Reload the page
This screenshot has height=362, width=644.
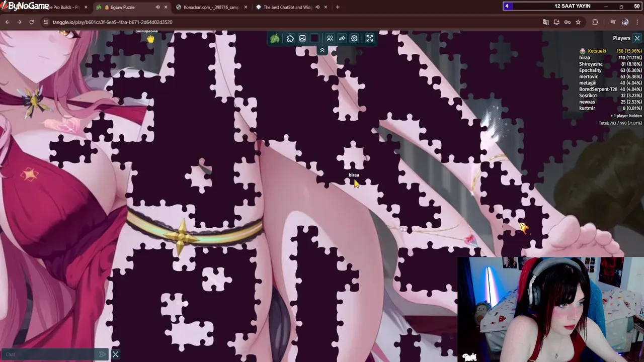(x=31, y=22)
